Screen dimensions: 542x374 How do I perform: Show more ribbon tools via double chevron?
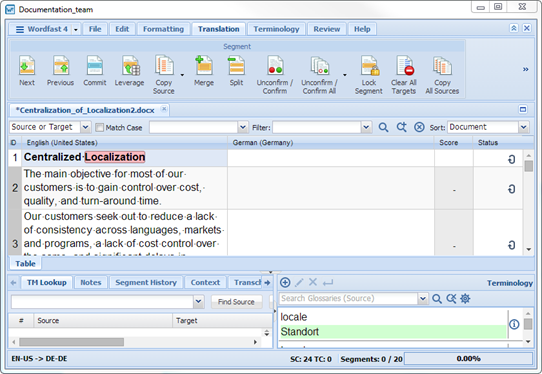[525, 69]
